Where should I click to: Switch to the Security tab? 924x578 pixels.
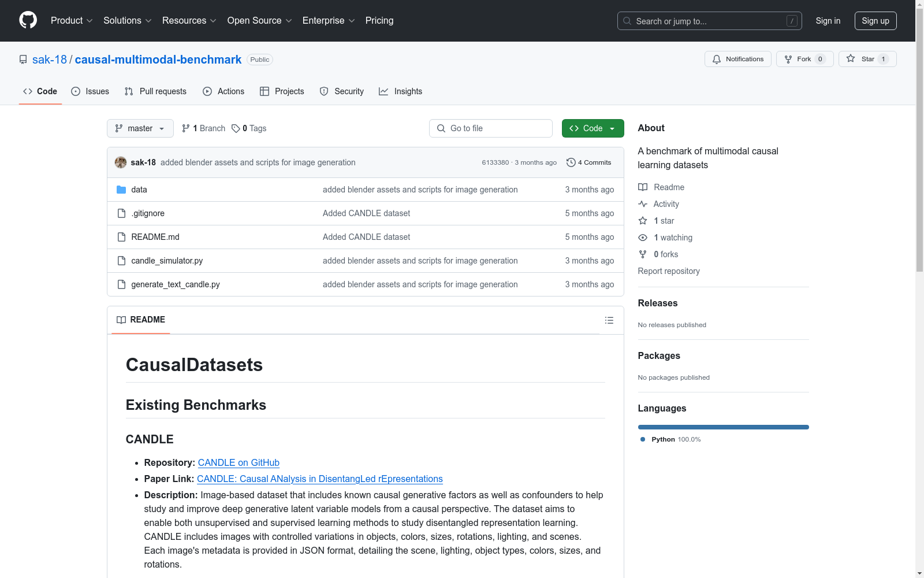pos(342,91)
